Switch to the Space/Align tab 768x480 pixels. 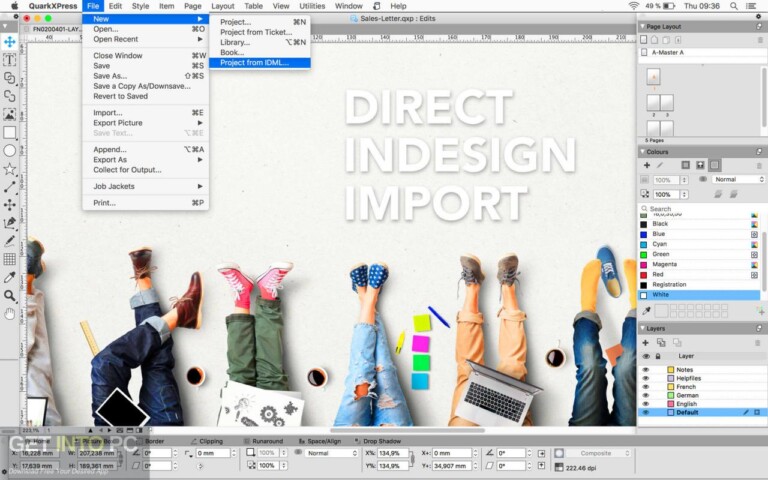pos(319,441)
